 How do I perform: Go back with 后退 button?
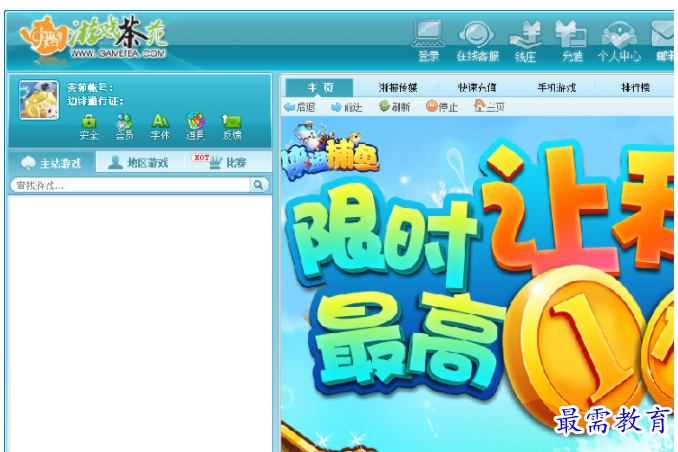[299, 107]
